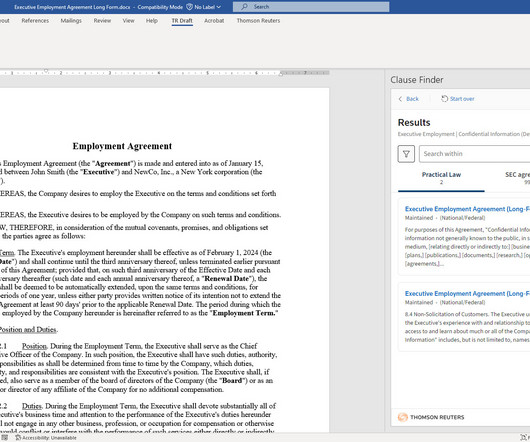This screenshot has width=530, height=442.
Task: Open the Mailings tab
Action: (x=71, y=21)
